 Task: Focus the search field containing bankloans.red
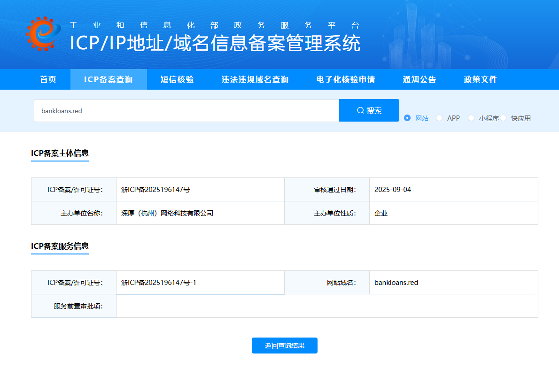[x=186, y=111]
